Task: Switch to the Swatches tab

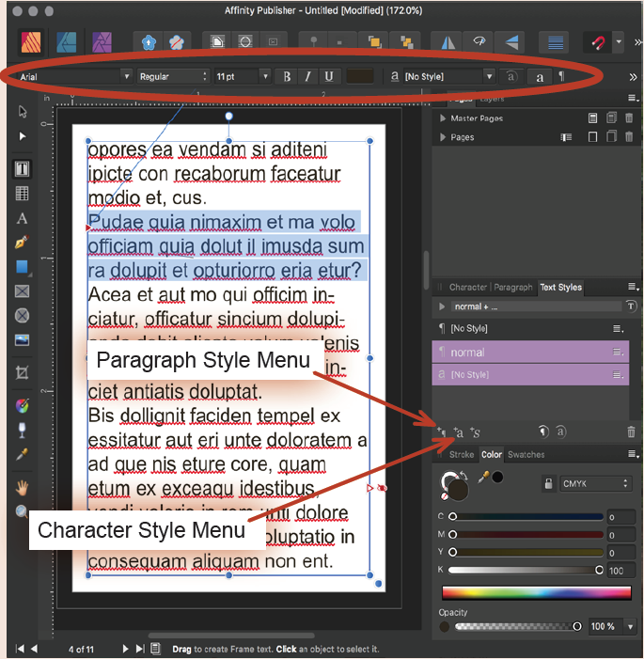Action: (526, 455)
